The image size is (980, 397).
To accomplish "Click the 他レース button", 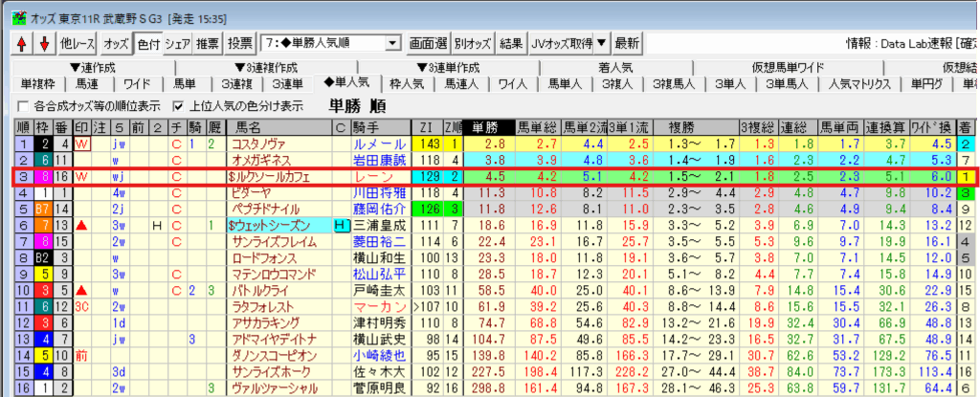I will 78,44.
